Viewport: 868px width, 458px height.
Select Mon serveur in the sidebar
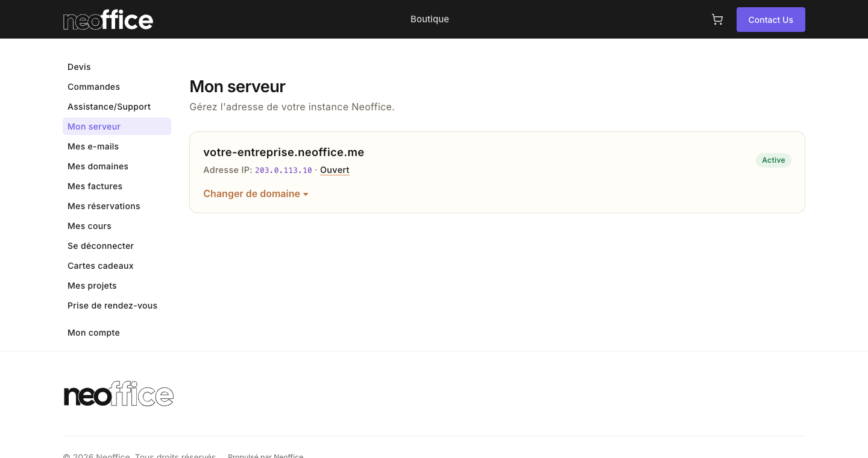117,127
